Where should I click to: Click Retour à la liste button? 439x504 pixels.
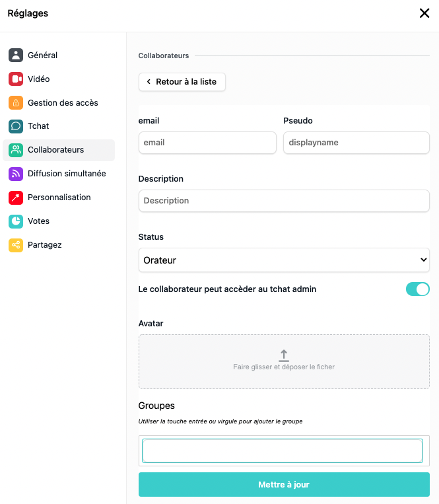pos(182,82)
